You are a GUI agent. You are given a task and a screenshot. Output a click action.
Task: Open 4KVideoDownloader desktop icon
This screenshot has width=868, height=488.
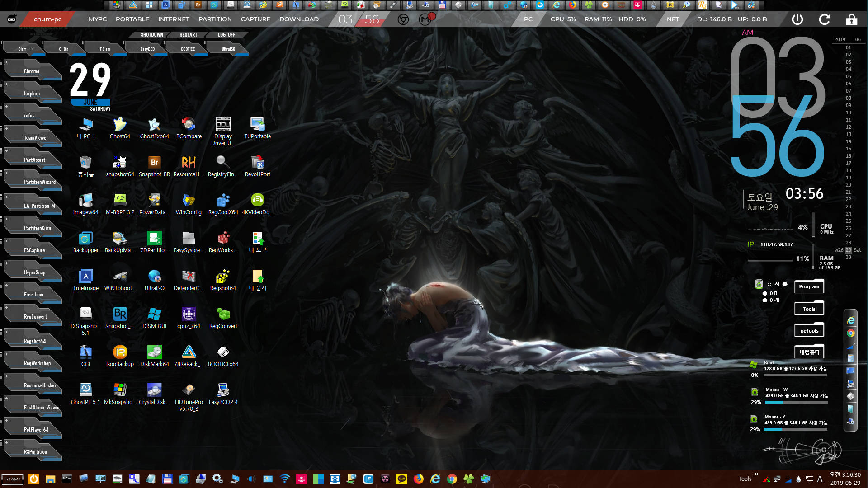click(x=258, y=204)
